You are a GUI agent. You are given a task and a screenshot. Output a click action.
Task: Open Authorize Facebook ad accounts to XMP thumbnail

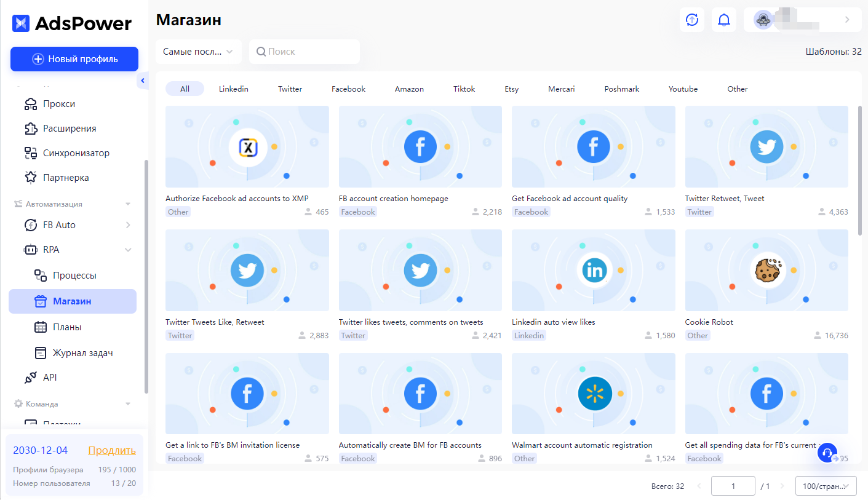tap(247, 147)
